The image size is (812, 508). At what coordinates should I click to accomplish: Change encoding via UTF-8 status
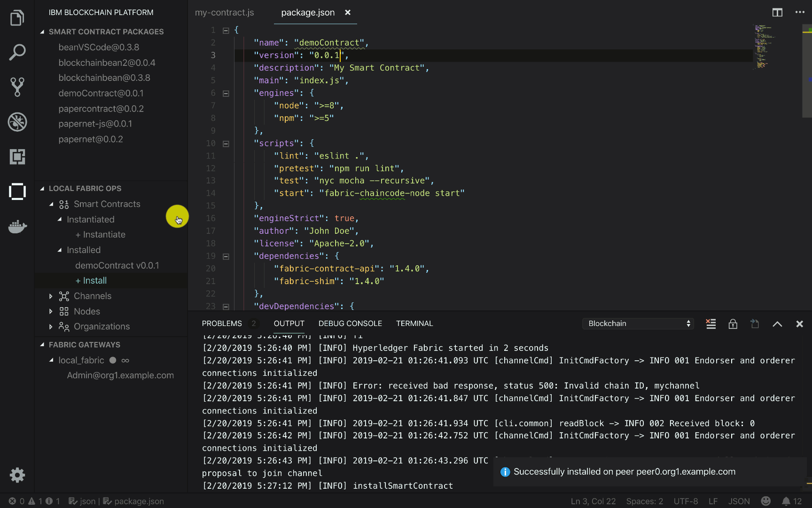(686, 501)
